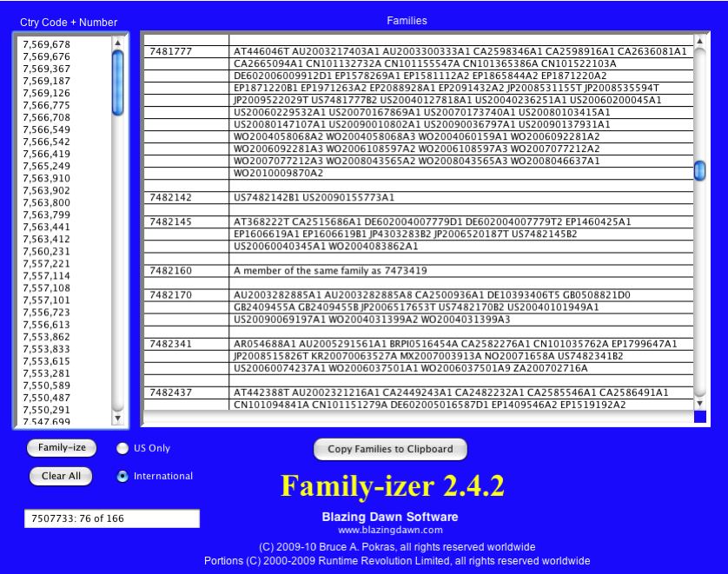Click the Families table scrollbar thumb
Screen dimensions: 728x574
[699, 170]
